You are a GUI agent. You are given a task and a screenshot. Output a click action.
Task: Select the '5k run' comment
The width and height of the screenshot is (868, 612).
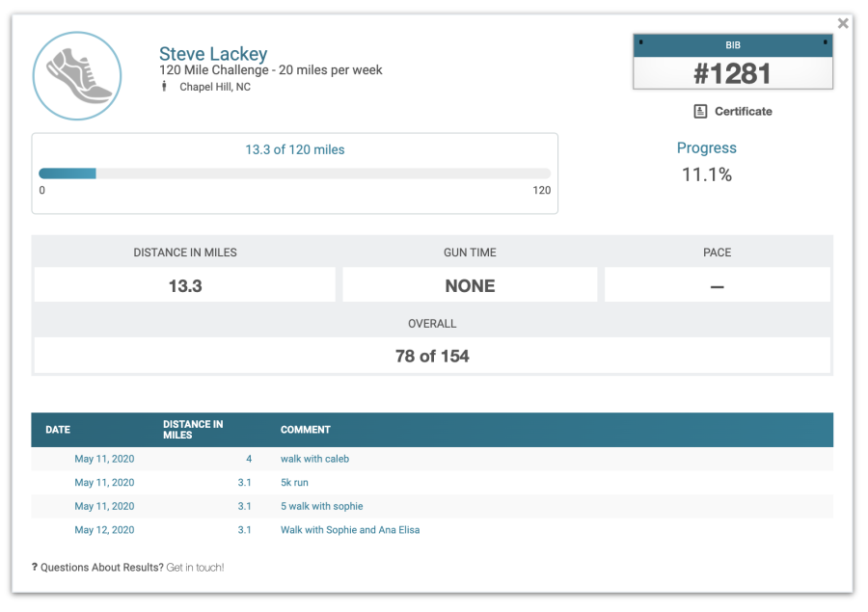(x=294, y=483)
